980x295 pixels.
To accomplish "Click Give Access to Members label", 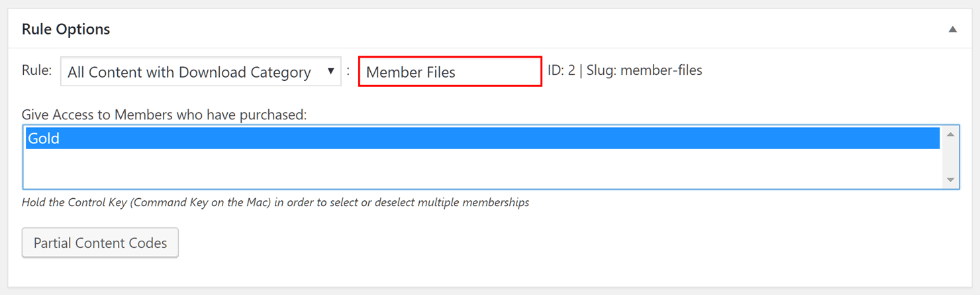I will tap(164, 115).
